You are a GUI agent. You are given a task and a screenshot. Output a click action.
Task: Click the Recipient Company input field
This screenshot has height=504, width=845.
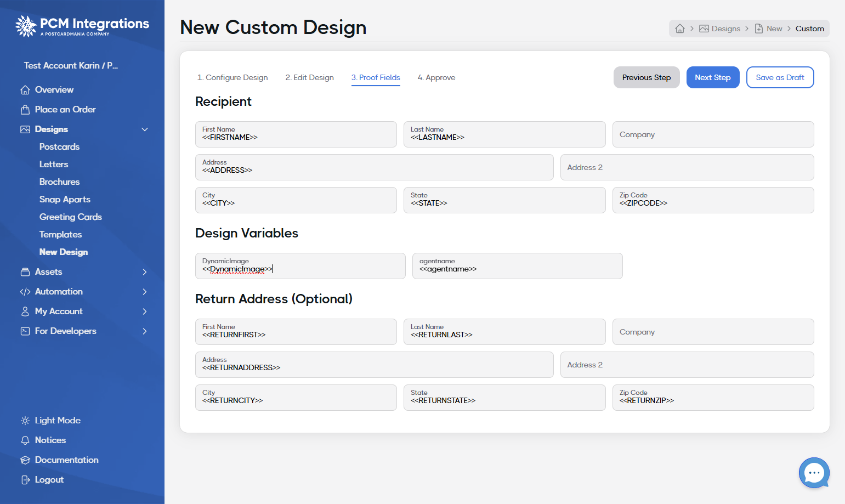click(x=713, y=134)
